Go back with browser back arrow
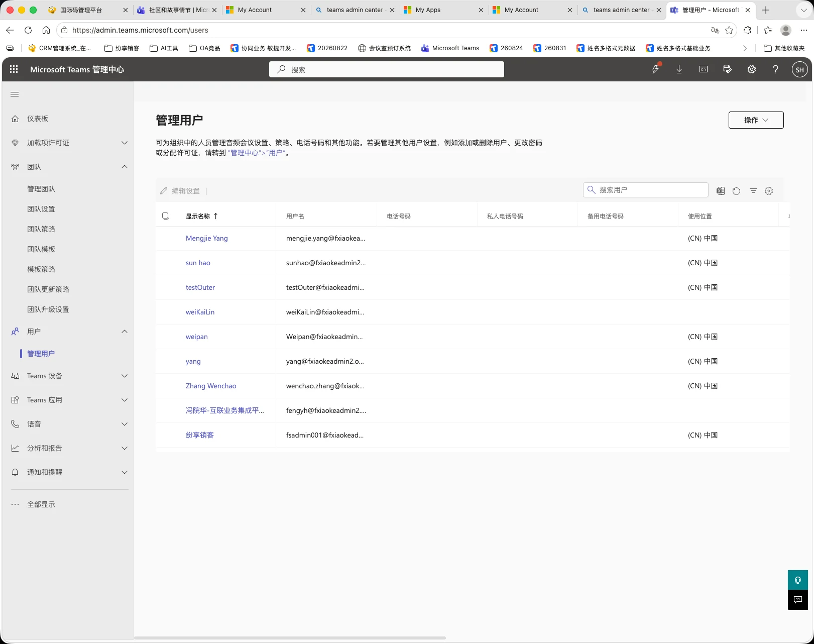The height and width of the screenshot is (644, 814). 10,30
